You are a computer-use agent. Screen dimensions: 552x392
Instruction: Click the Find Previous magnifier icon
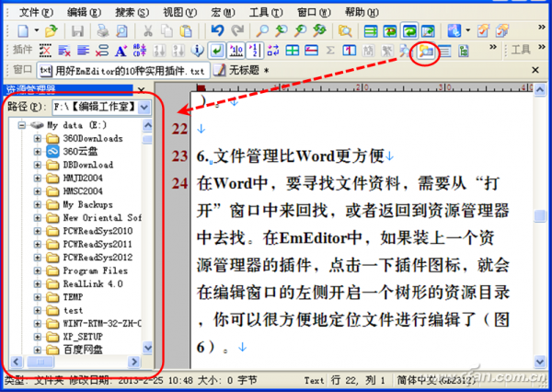click(281, 31)
